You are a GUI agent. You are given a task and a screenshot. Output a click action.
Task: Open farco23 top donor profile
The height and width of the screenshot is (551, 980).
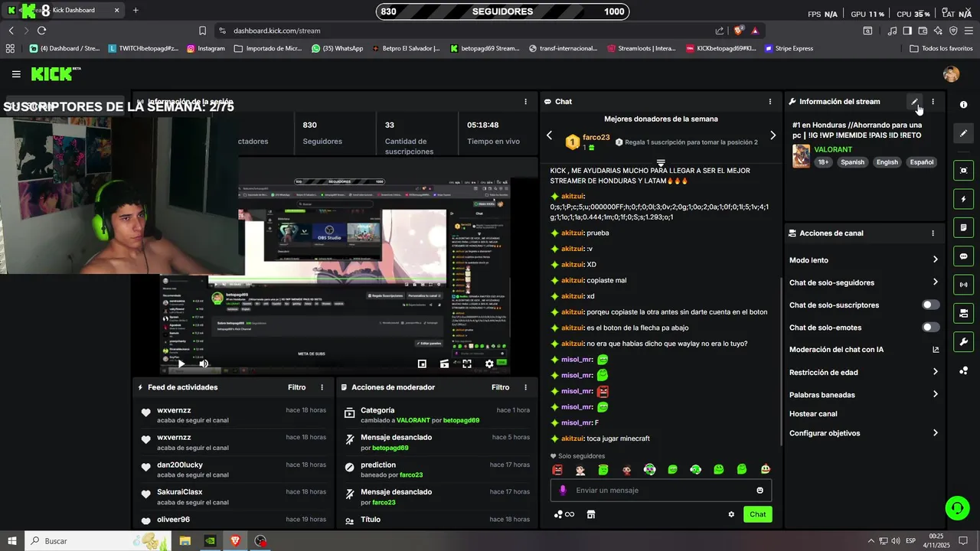tap(596, 138)
